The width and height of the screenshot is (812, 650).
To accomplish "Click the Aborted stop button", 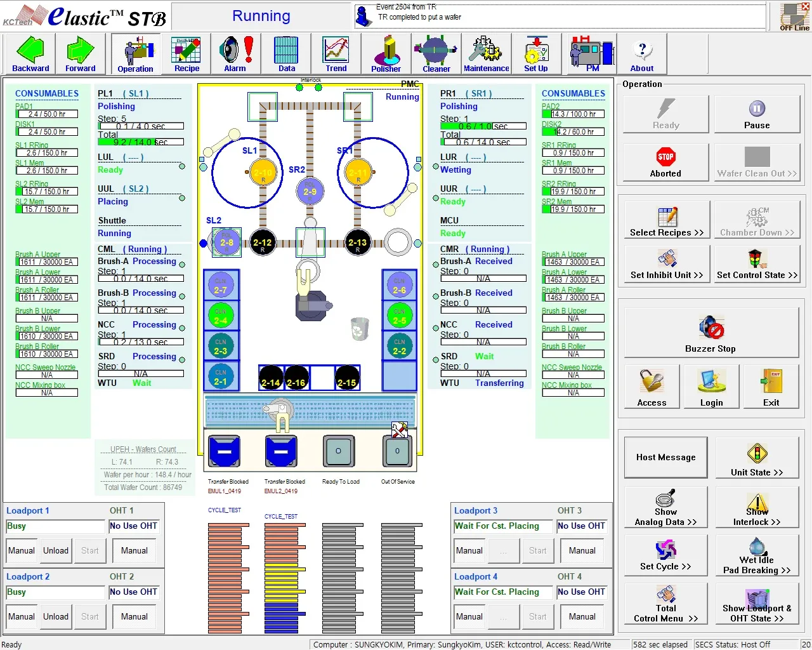I will coord(665,162).
